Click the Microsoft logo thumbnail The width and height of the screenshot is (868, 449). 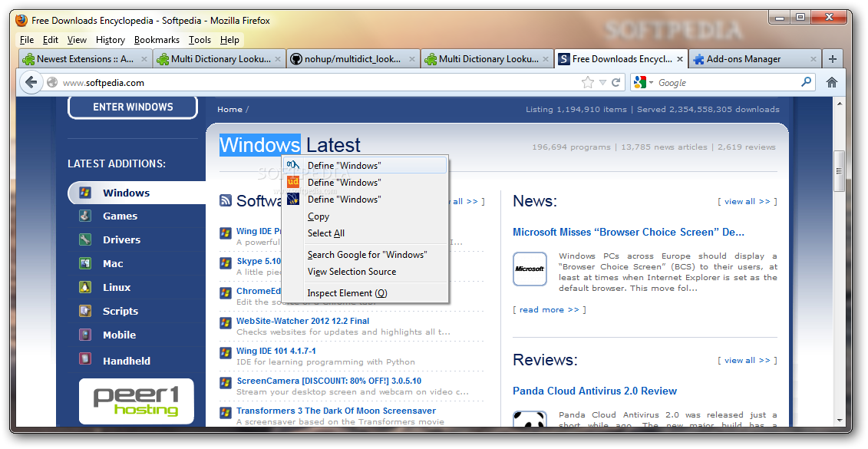[530, 269]
